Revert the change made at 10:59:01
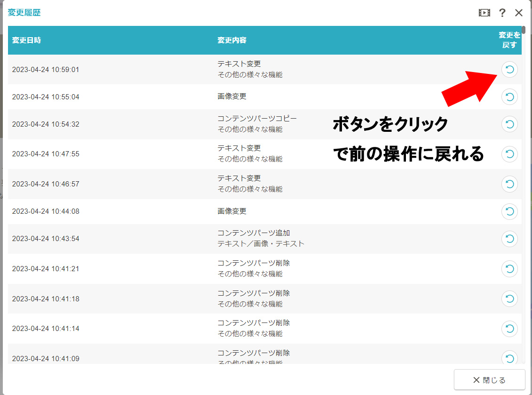 coord(509,70)
